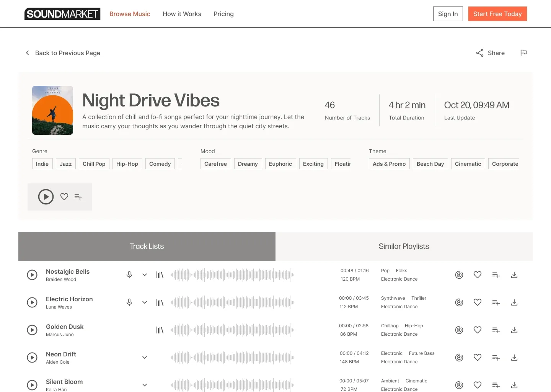Select the Cinematic theme tag

(x=468, y=164)
